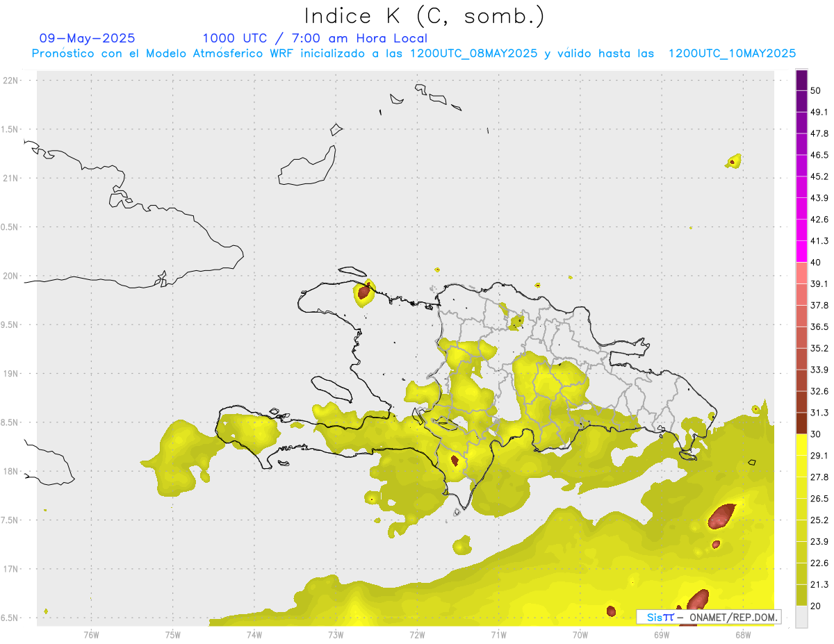Click the '20N' latitude label
The width and height of the screenshot is (834, 644).
(10, 276)
